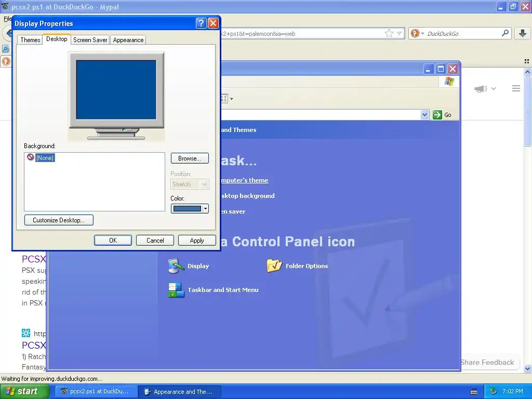Click the DuckDuckGo search input field
This screenshot has height=399, width=532.
pyautogui.click(x=463, y=34)
